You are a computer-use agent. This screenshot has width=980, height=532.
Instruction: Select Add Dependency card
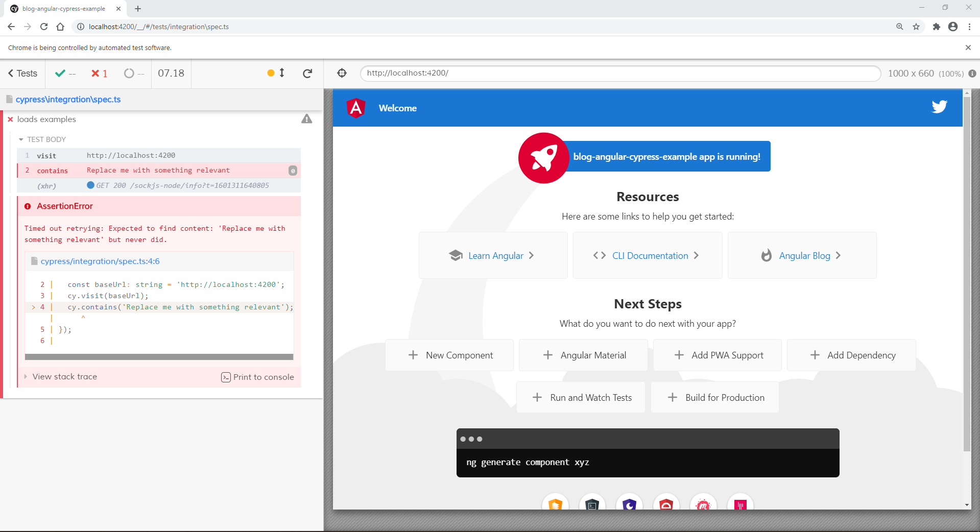(851, 355)
